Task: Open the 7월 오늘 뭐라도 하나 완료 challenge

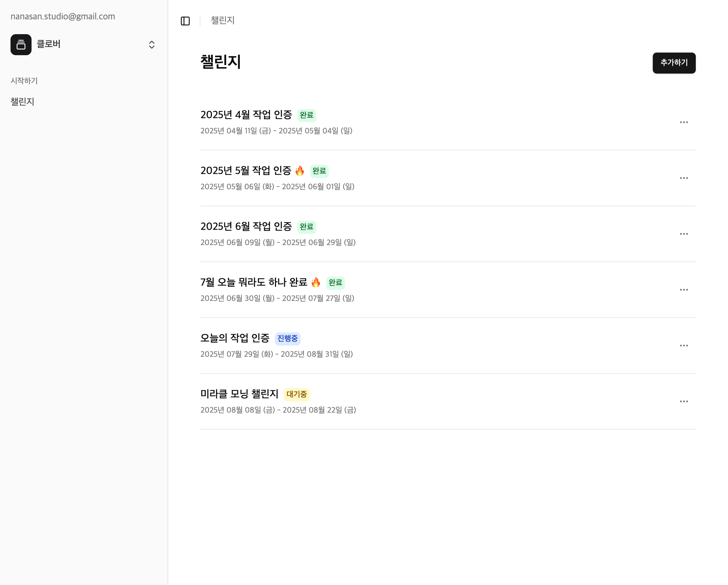Action: click(253, 282)
